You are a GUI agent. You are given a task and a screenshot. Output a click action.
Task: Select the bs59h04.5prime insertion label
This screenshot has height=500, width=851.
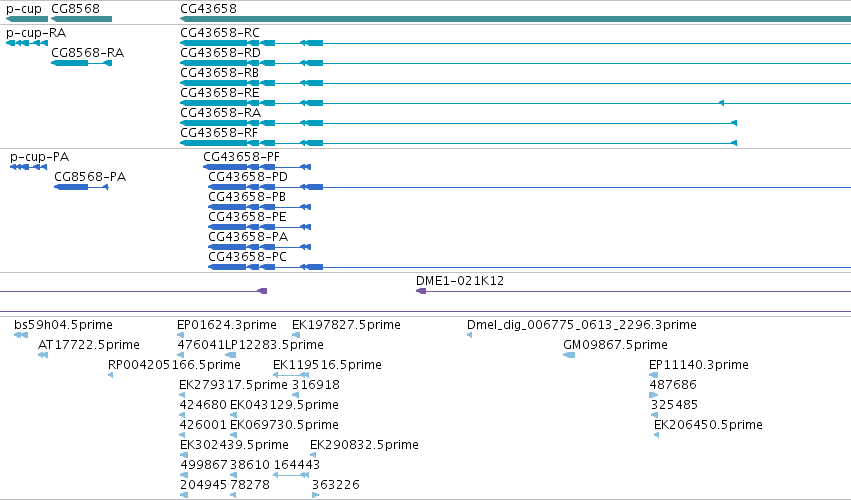tap(63, 325)
